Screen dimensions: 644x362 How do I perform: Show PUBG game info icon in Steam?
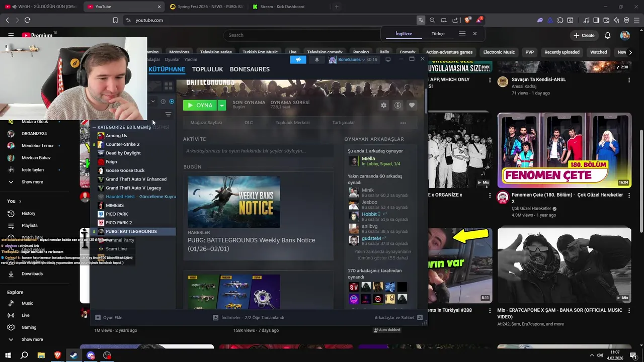coord(397,105)
